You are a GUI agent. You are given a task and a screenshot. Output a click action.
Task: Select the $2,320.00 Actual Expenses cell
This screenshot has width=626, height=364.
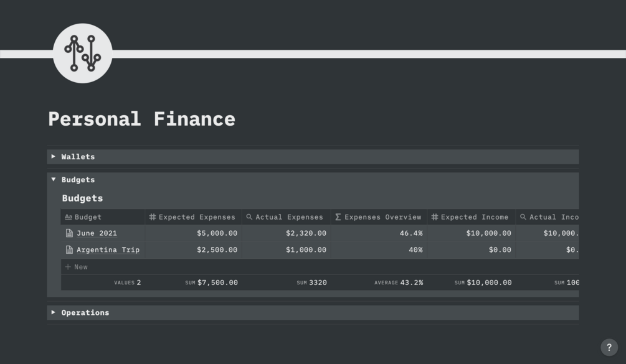coord(287,233)
